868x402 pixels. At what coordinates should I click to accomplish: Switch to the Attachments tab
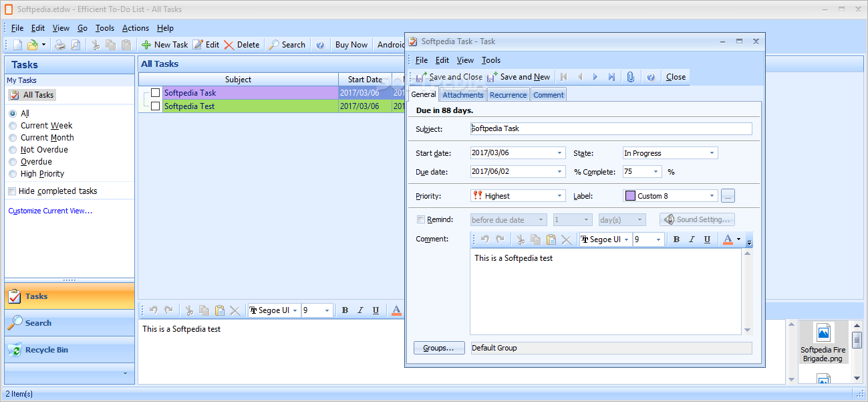[x=463, y=95]
